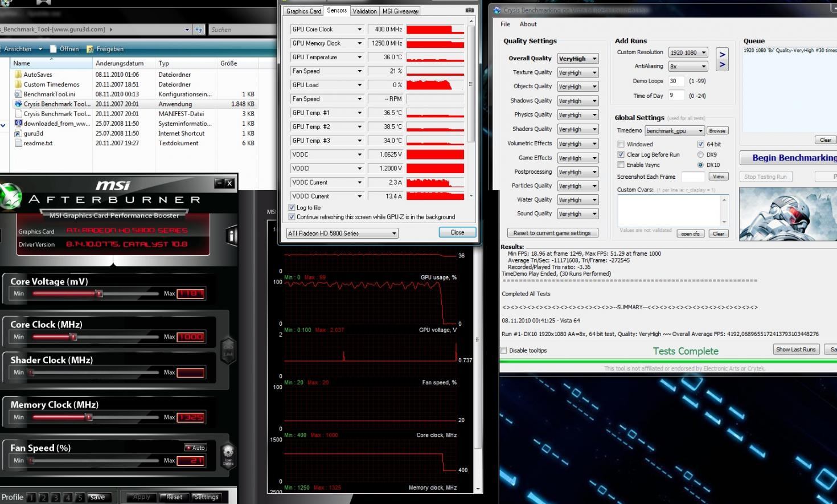
Task: Open the Timedemo benchmark_gpu dropdown
Action: [675, 130]
